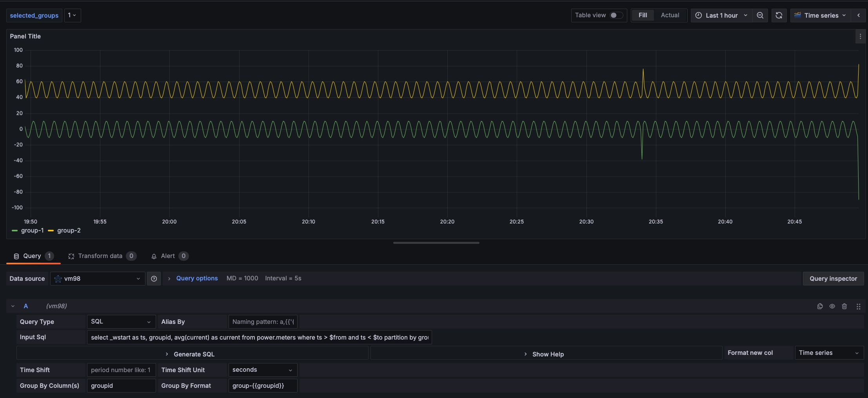Screen dimensions: 868x398
Task: Delete query A with trash icon
Action: pos(844,306)
